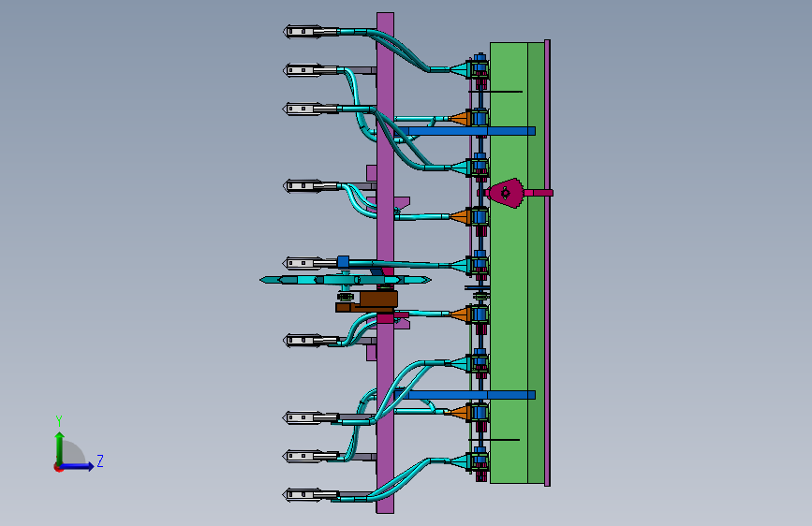Click the blue Z axis arrow of the triad
The width and height of the screenshot is (812, 526).
point(78,466)
